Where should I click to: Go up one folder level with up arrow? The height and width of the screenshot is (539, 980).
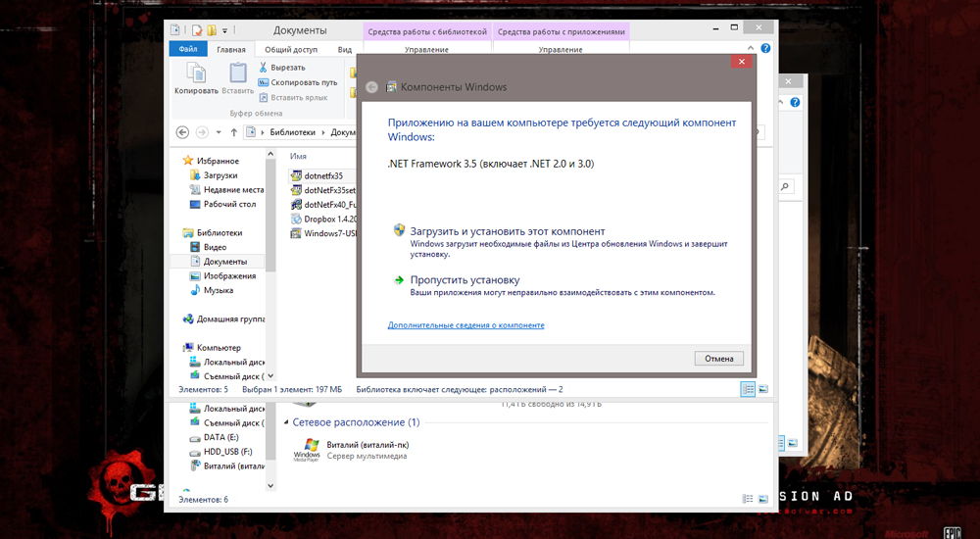[234, 132]
